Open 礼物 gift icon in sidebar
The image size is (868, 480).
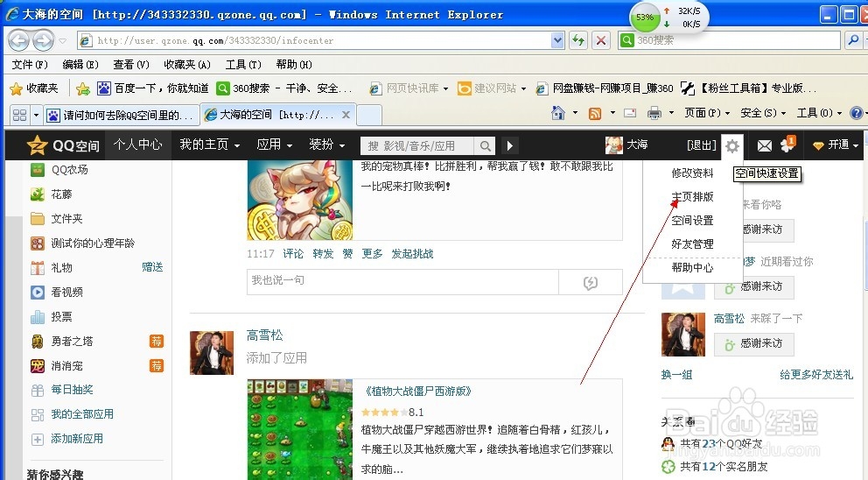[x=37, y=268]
